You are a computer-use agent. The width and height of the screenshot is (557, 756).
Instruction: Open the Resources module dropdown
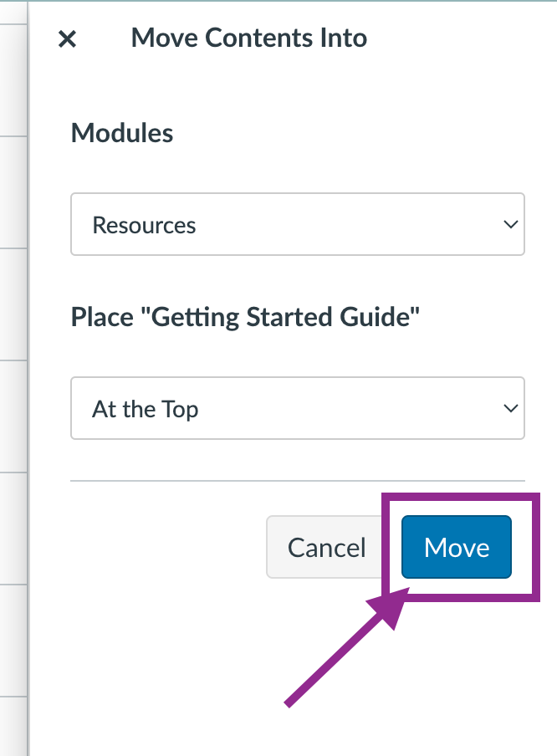point(298,224)
